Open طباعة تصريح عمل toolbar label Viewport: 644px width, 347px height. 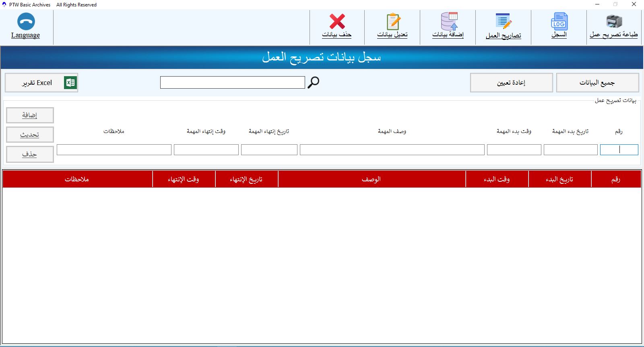coord(613,35)
